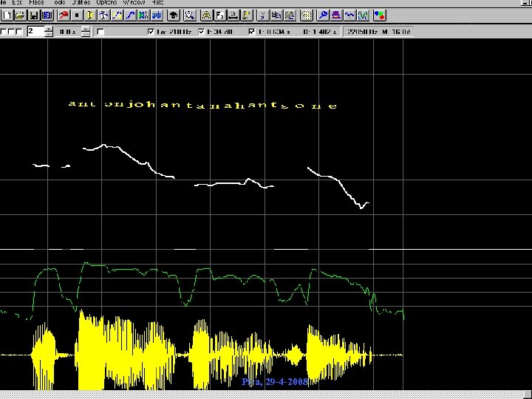Click the dotted oval toolbar icon

click(307, 16)
